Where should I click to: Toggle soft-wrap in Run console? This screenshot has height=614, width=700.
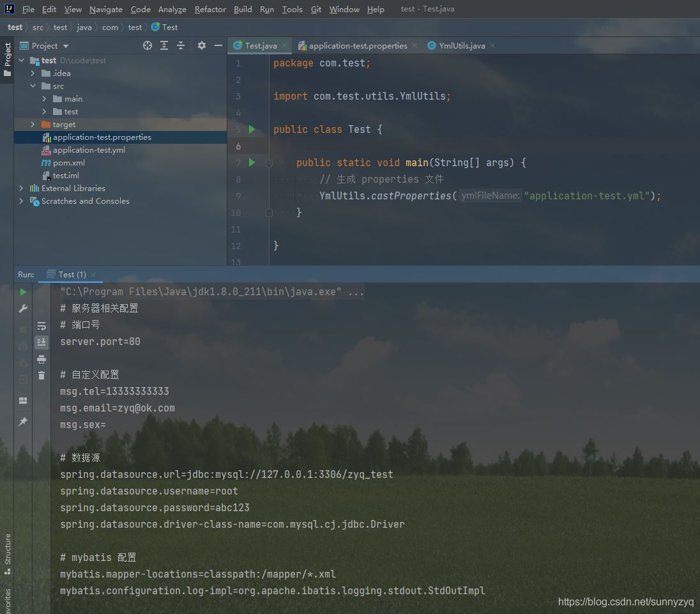click(42, 326)
